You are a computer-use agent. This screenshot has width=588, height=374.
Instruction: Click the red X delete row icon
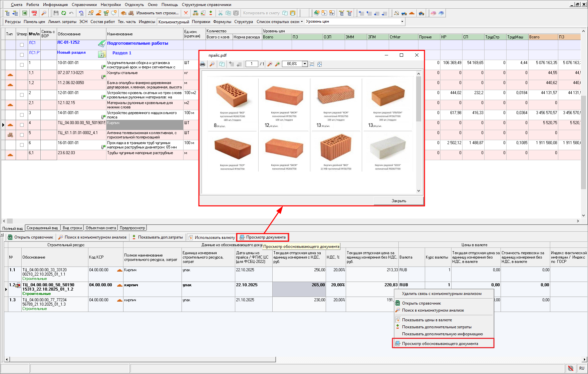[x=186, y=13]
